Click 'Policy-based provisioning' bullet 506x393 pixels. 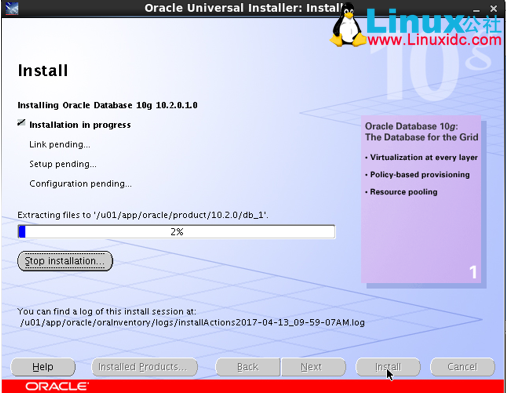(417, 175)
